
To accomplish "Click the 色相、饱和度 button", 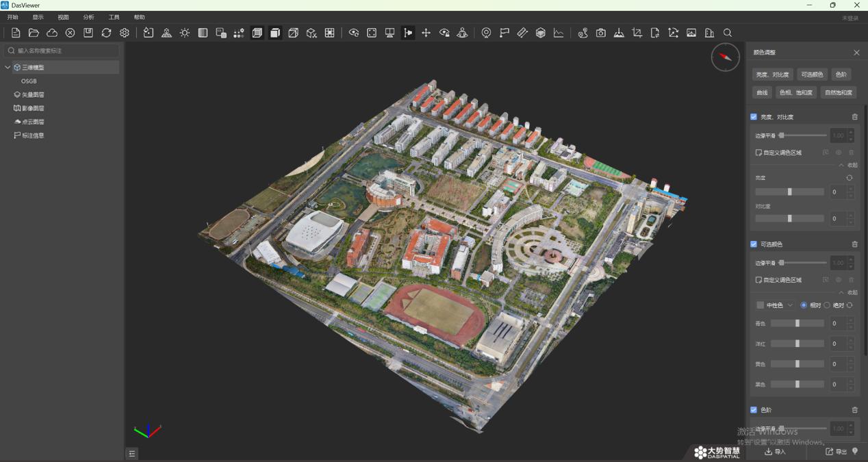I will [x=796, y=92].
